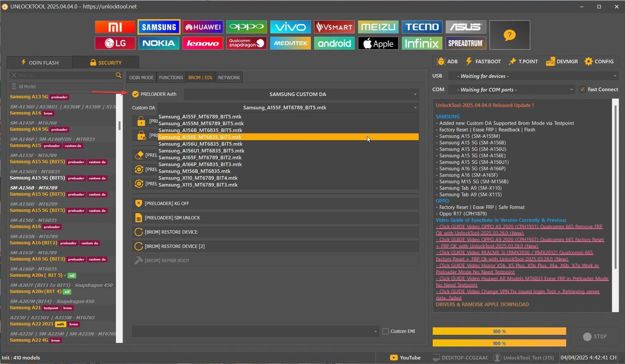This screenshot has width=625, height=364.
Task: Enable the Custom EMI checkbox
Action: click(386, 331)
